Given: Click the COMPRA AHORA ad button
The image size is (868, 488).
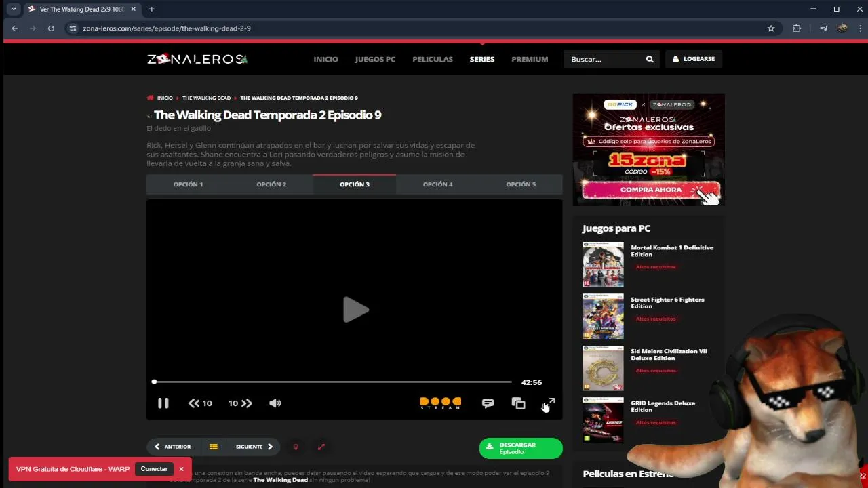Looking at the screenshot, I should click(650, 190).
